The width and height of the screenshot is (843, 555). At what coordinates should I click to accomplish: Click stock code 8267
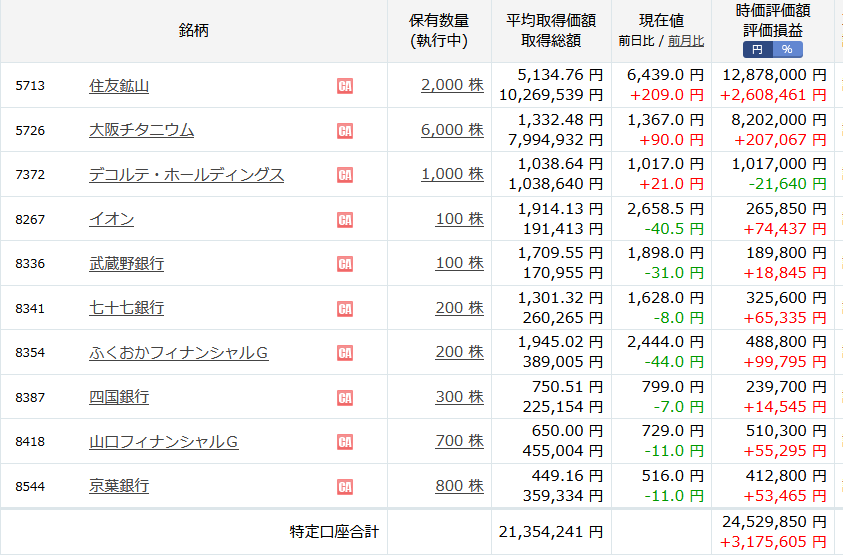(30, 220)
